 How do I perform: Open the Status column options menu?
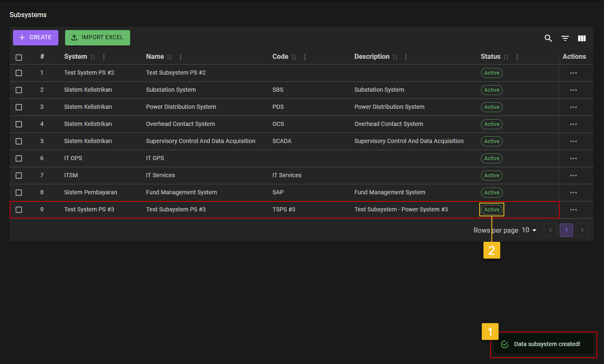[517, 57]
